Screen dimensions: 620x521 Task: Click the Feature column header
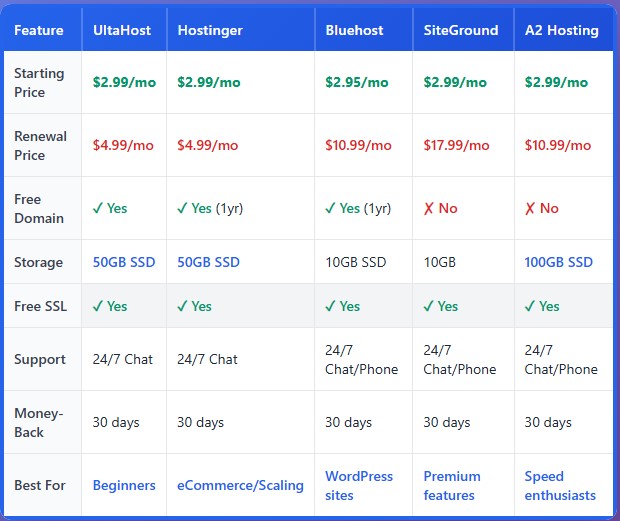pos(39,30)
